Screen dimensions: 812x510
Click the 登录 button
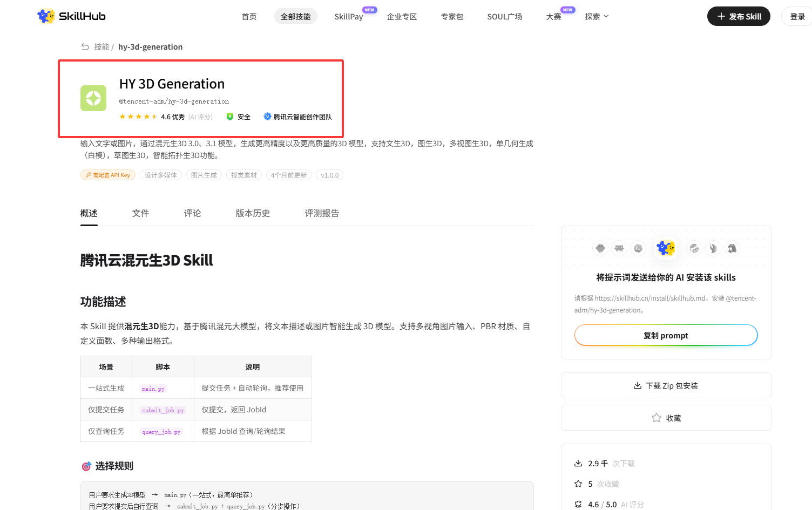pyautogui.click(x=797, y=17)
